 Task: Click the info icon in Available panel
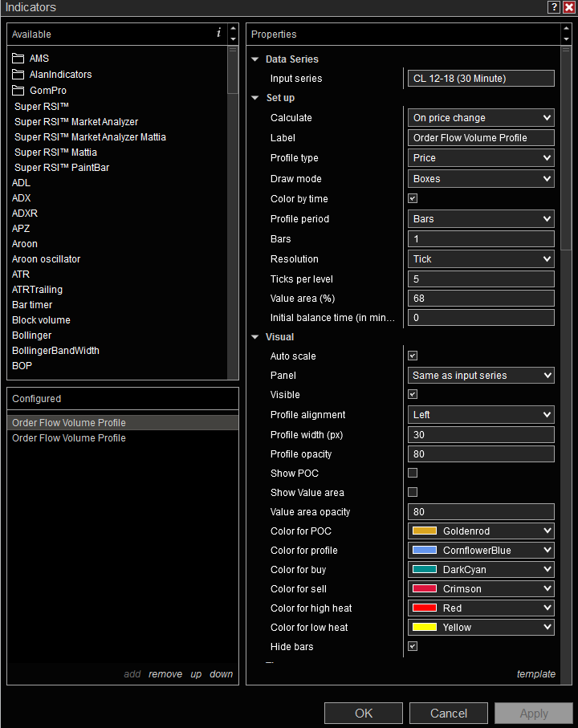pyautogui.click(x=218, y=32)
